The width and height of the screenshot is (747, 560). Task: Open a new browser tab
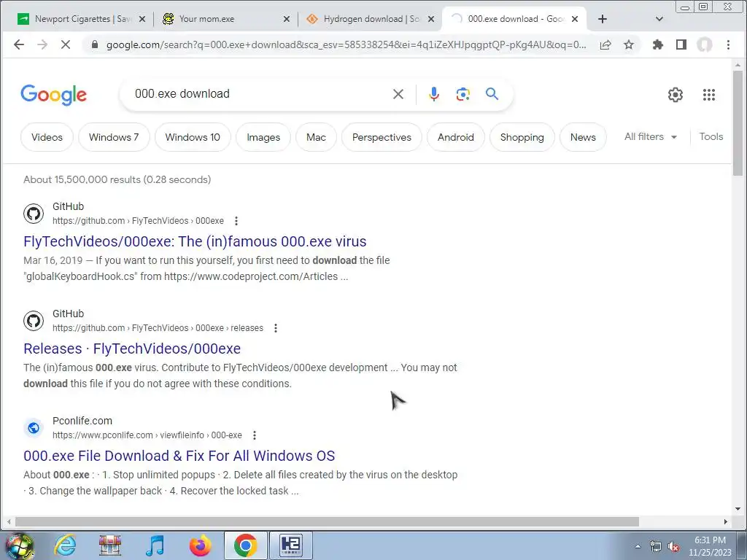coord(602,19)
